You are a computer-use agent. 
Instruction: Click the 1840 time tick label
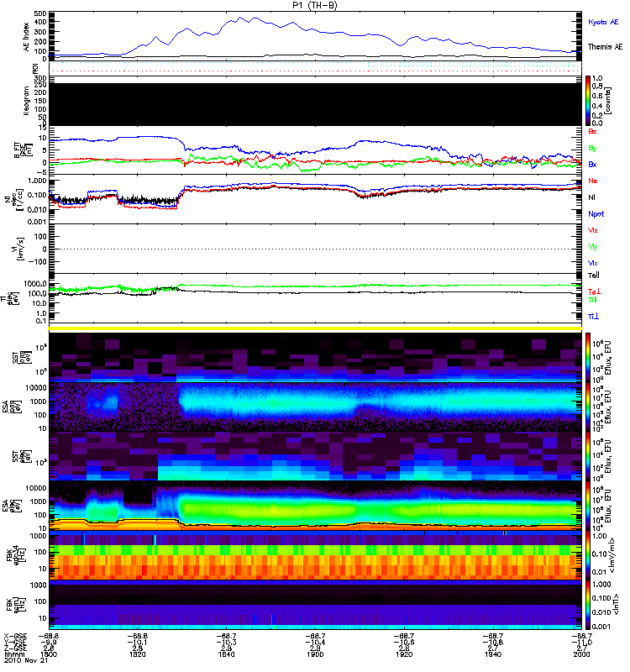click(226, 654)
